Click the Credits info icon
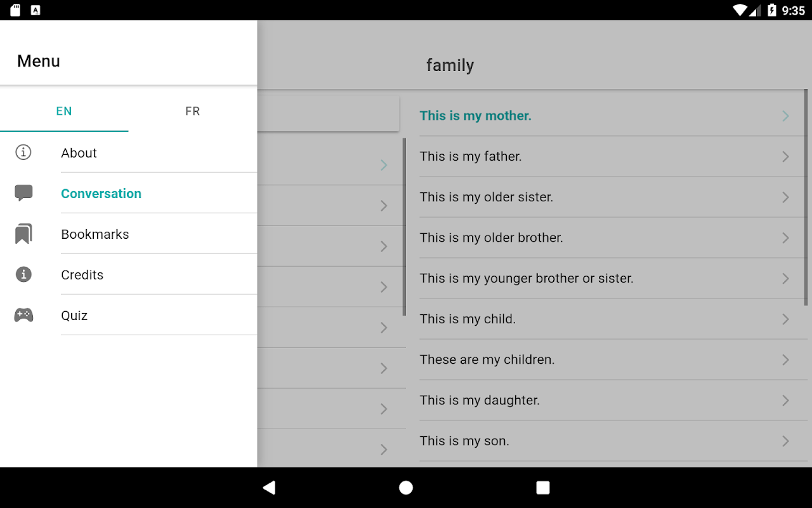The height and width of the screenshot is (508, 812). (23, 274)
